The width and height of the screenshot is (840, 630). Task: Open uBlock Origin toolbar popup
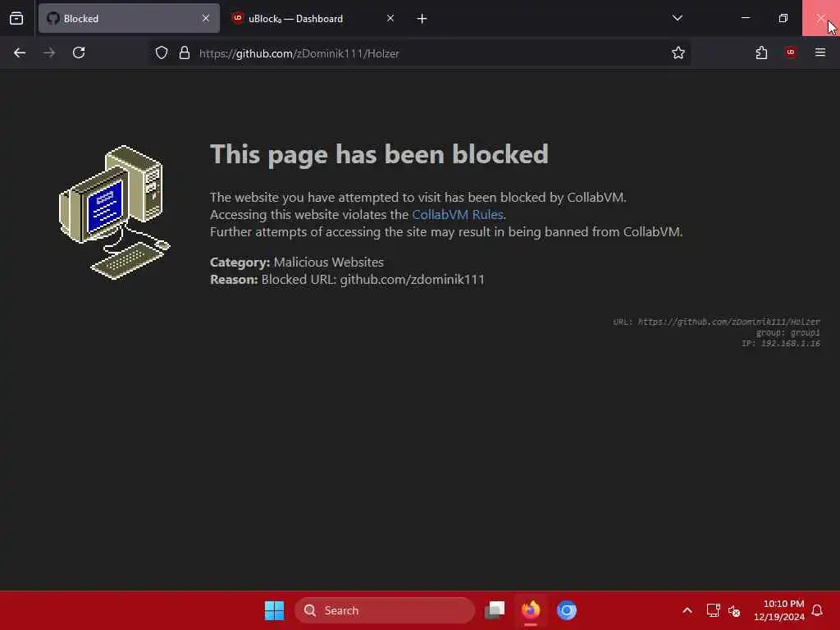pos(791,52)
